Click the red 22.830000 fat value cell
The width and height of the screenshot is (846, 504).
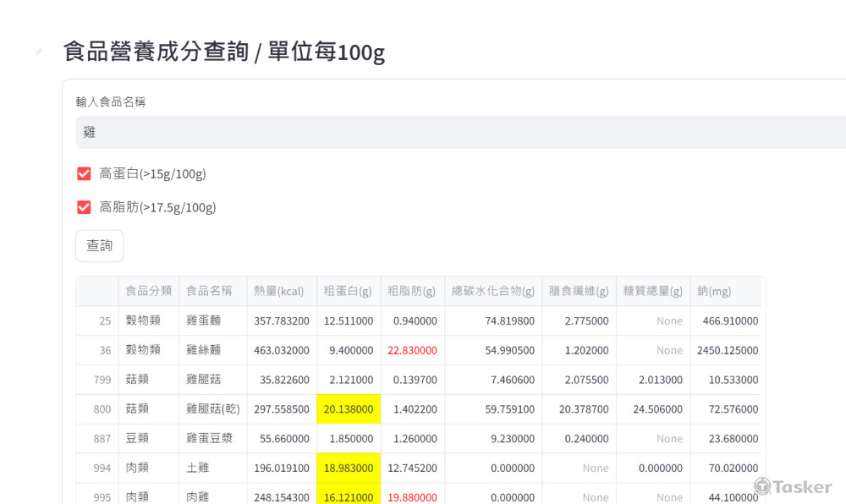coord(412,350)
